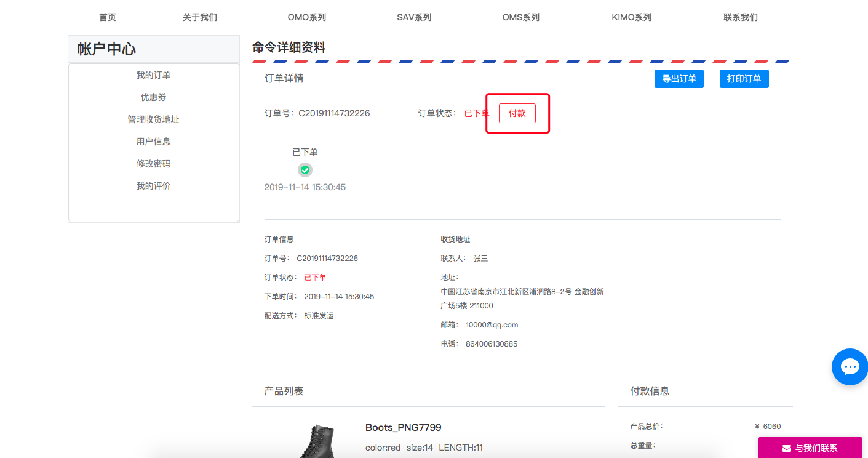This screenshot has width=868, height=458.
Task: Open the KIMO系列 category
Action: (x=631, y=17)
